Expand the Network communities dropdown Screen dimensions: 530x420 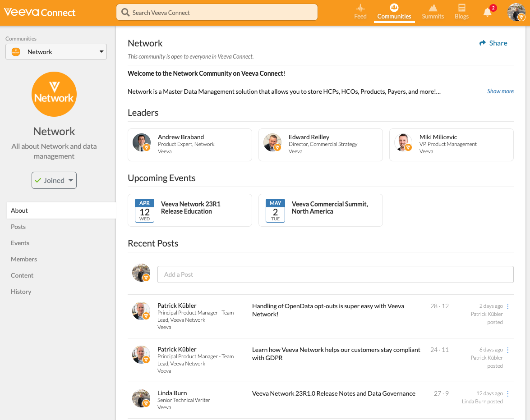point(56,52)
